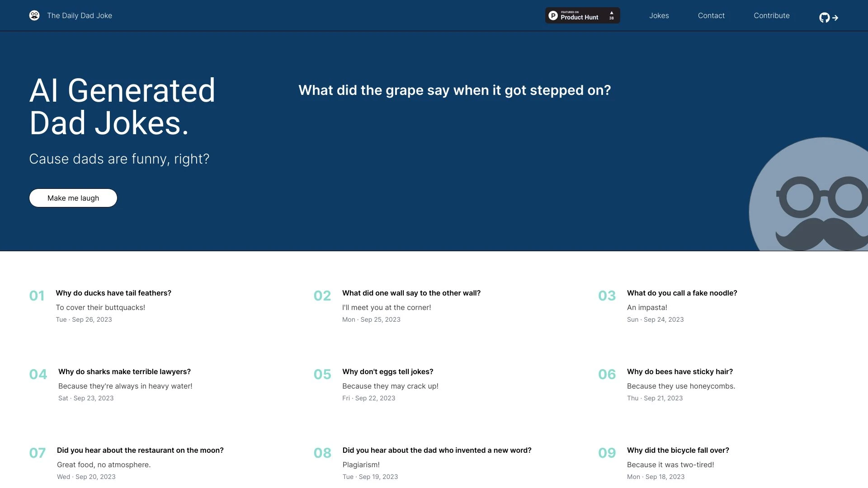This screenshot has height=488, width=868.
Task: Open the Jokes page
Action: 659,15
